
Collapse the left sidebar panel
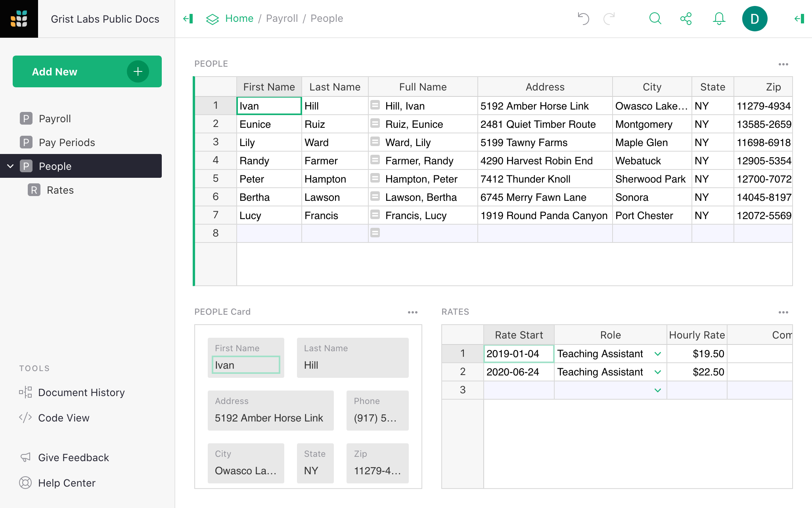(188, 19)
